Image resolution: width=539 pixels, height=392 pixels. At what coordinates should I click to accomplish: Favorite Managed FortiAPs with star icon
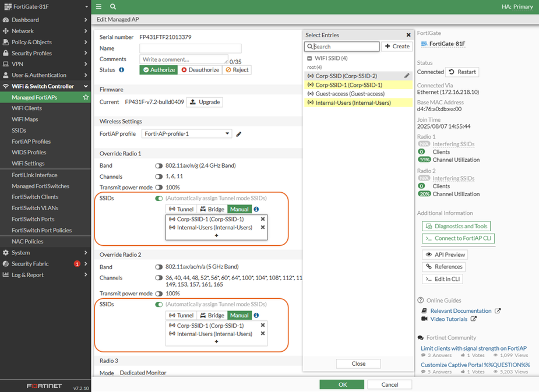(86, 97)
